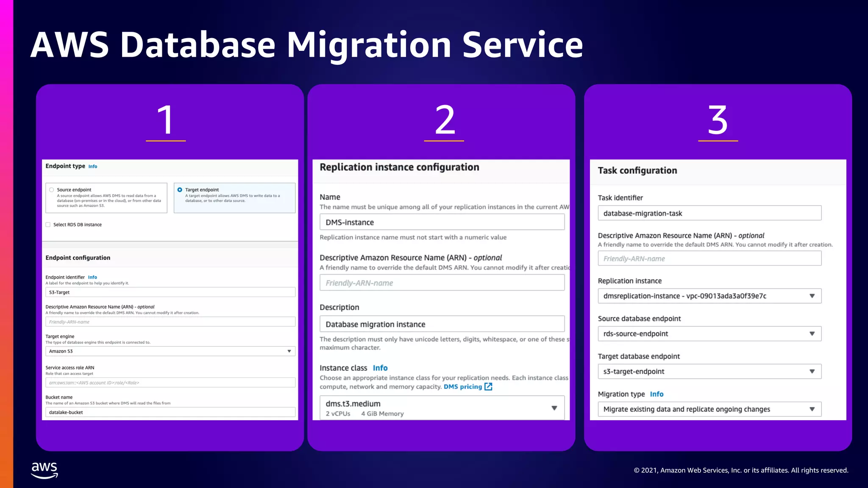The width and height of the screenshot is (868, 488).
Task: Click the Bucket name datalake-bucket field
Action: point(170,412)
